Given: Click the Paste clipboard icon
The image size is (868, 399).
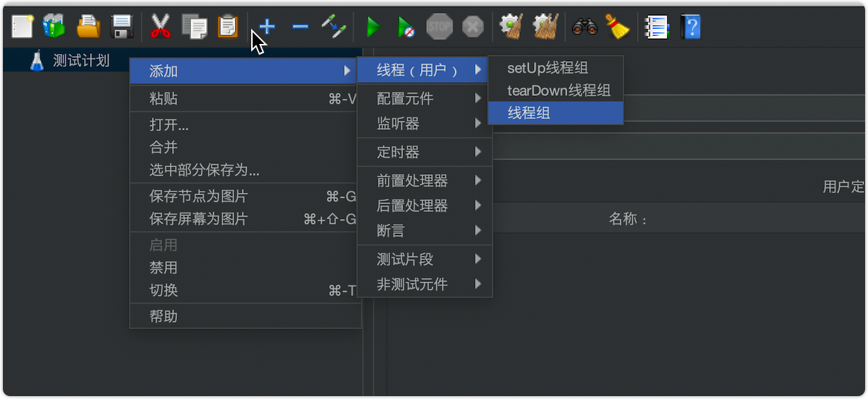Looking at the screenshot, I should 228,27.
